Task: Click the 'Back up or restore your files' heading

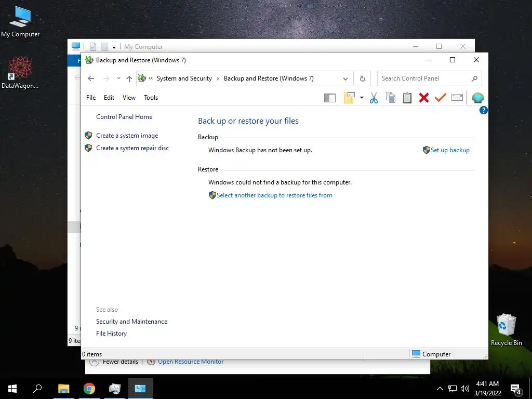Action: point(248,121)
